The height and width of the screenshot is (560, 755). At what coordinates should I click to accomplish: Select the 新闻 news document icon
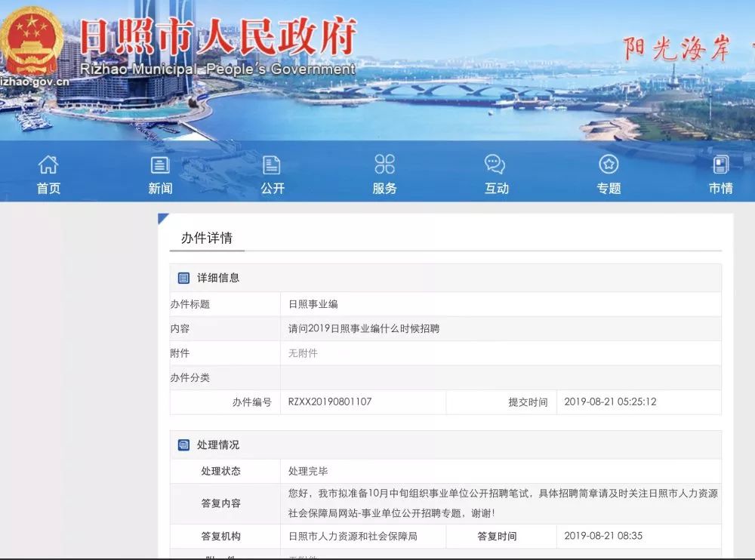(x=160, y=164)
